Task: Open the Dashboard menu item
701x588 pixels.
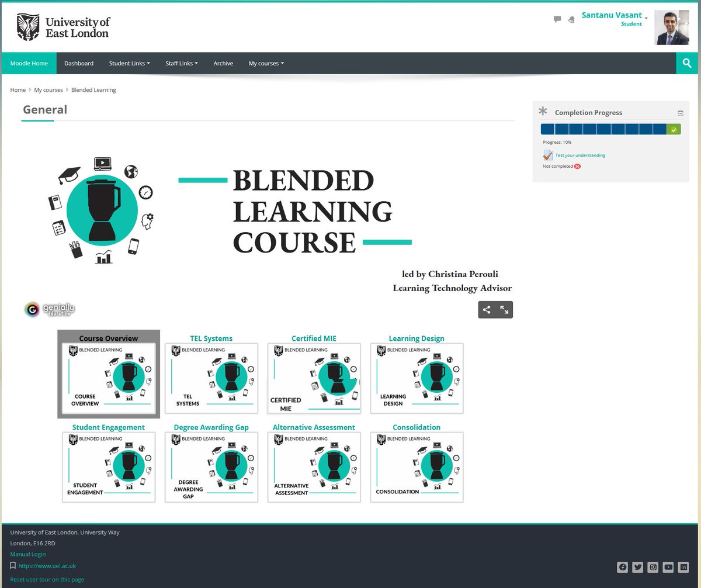Action: tap(79, 63)
